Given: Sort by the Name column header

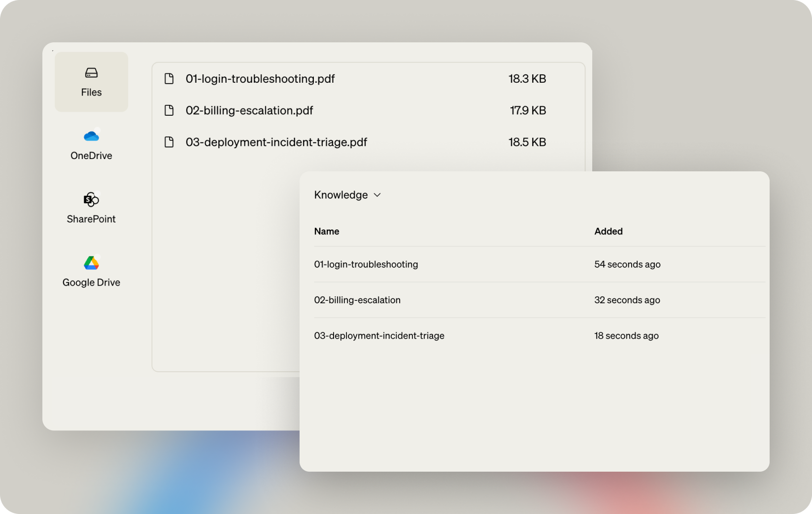Looking at the screenshot, I should pyautogui.click(x=327, y=231).
